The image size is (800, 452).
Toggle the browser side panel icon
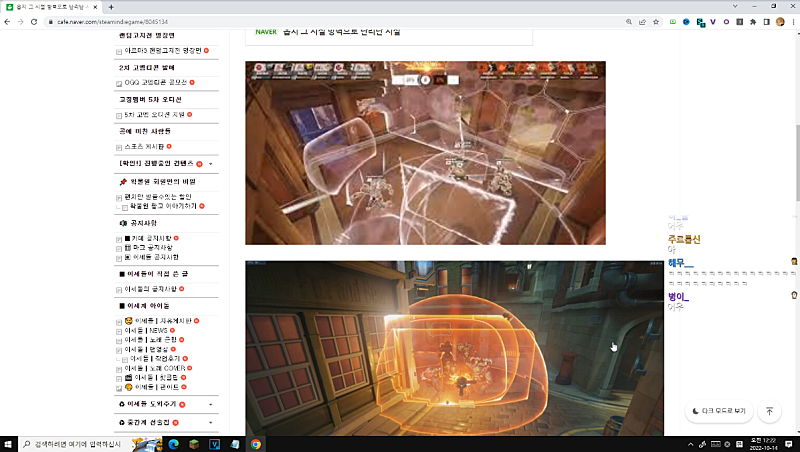pyautogui.click(x=766, y=22)
